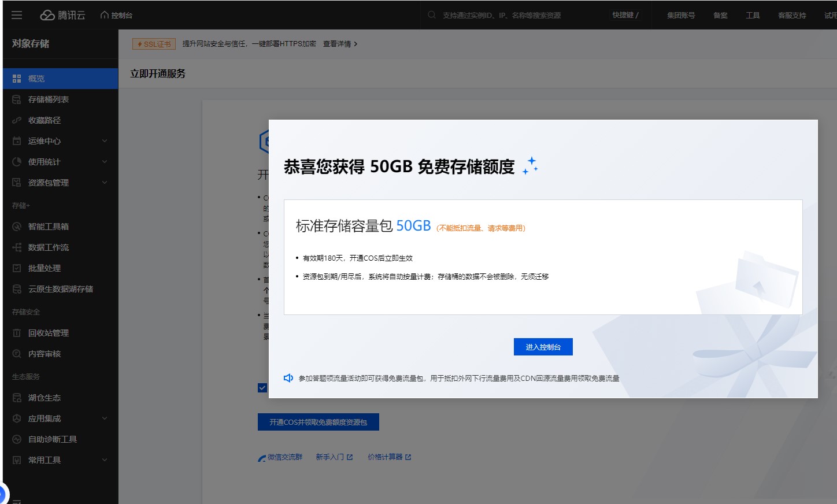Viewport: 837px width, 504px height.
Task: Click 批量处理 sidebar label
Action: point(45,268)
